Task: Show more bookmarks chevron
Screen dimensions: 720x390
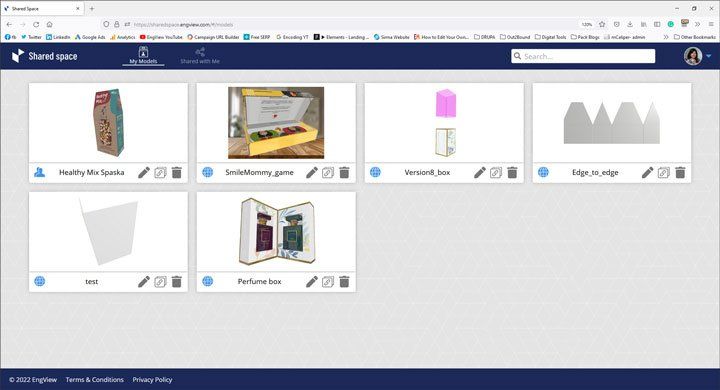Action: [665, 37]
